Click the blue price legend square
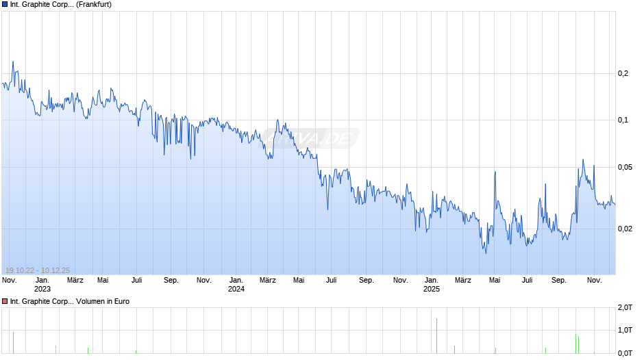This screenshot has width=644, height=360. tap(5, 5)
